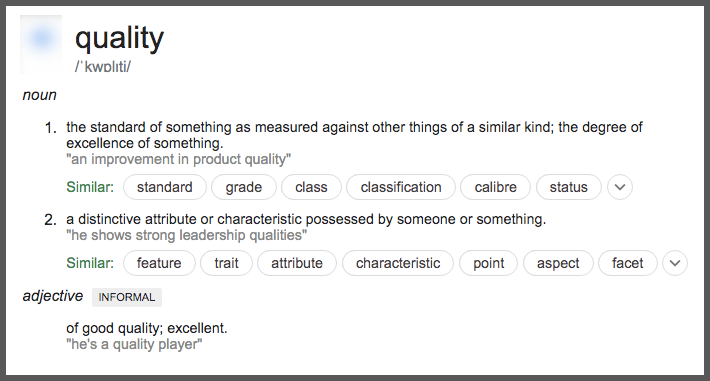This screenshot has height=381, width=710.
Task: Click the INFORMAL label badge
Action: coord(127,297)
